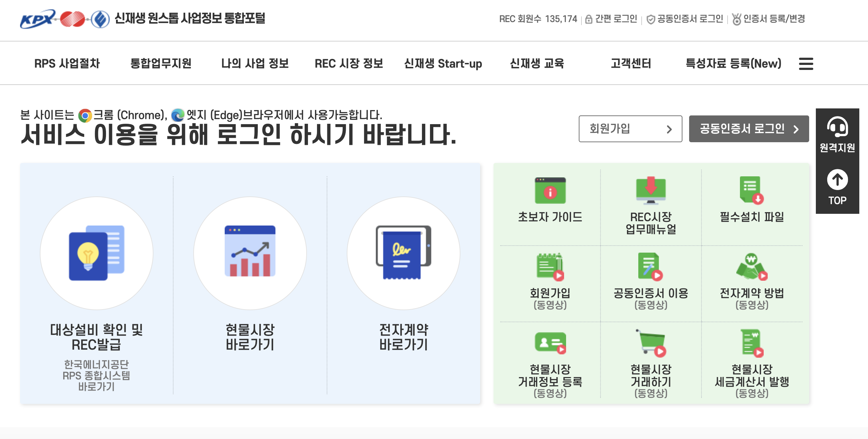The height and width of the screenshot is (439, 868).
Task: Open the 초보자 가이드 info icon
Action: point(550,191)
